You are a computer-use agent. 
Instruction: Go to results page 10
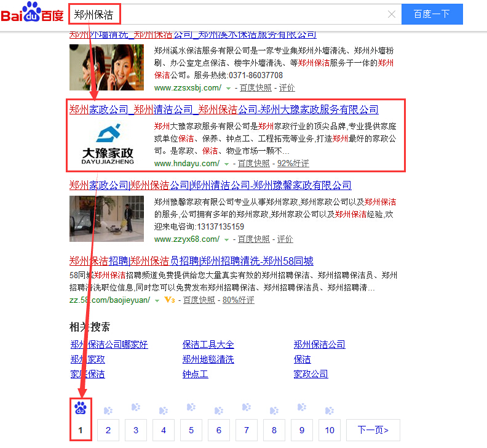[330, 430]
